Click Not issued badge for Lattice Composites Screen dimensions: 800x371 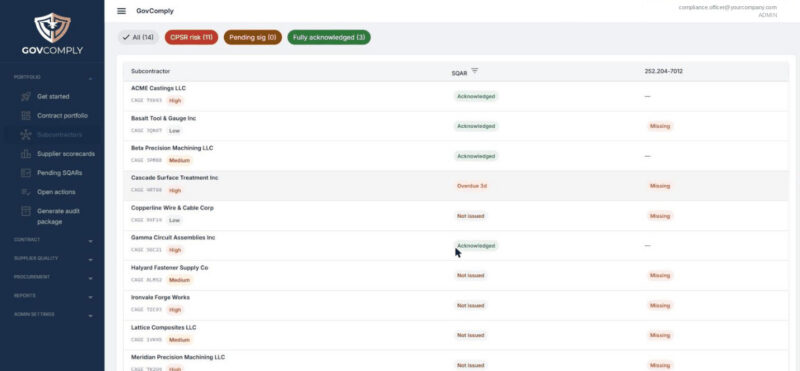470,335
